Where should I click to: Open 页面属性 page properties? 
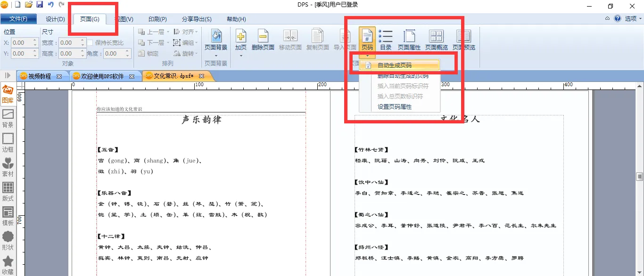pyautogui.click(x=409, y=39)
